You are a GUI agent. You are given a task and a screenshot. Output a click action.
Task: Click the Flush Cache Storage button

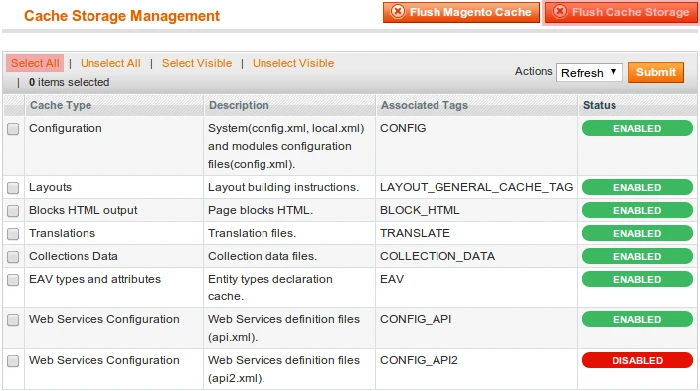(x=621, y=12)
